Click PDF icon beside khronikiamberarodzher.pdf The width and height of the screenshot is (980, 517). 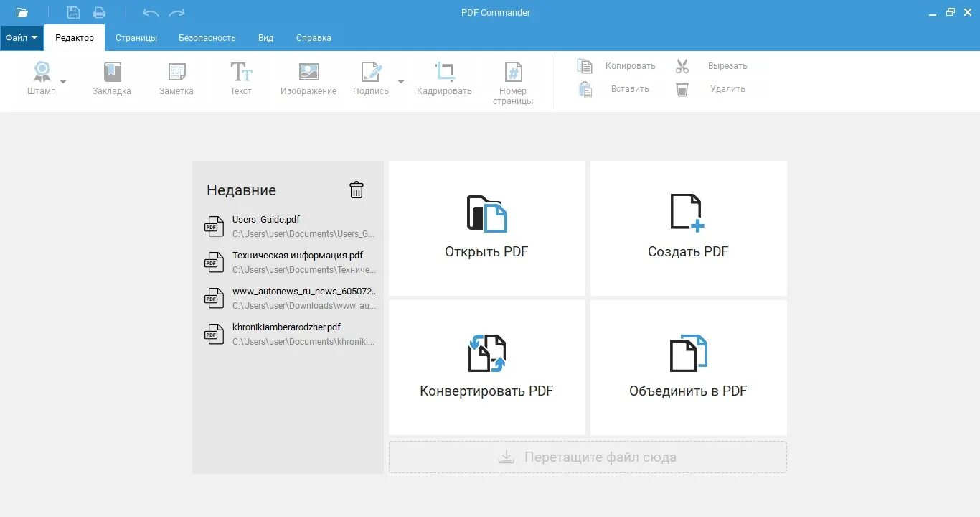tap(214, 334)
